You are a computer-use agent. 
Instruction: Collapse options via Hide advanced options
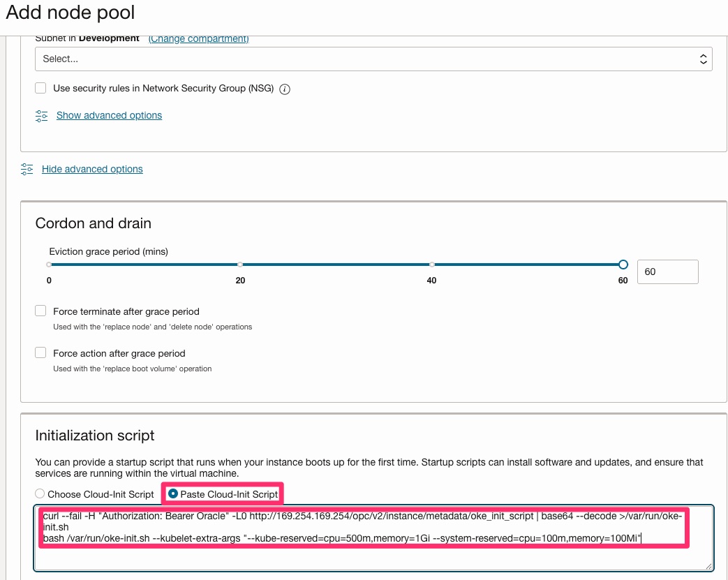coord(92,169)
